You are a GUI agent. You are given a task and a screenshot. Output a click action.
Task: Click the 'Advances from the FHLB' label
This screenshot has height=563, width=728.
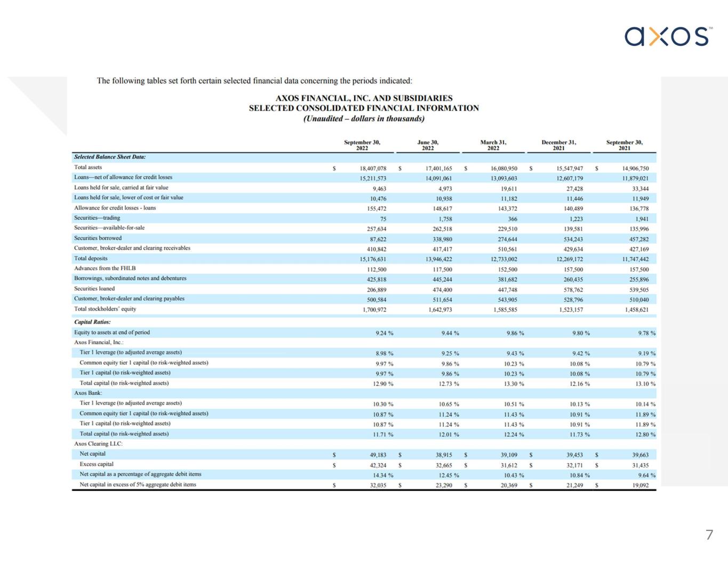(105, 268)
